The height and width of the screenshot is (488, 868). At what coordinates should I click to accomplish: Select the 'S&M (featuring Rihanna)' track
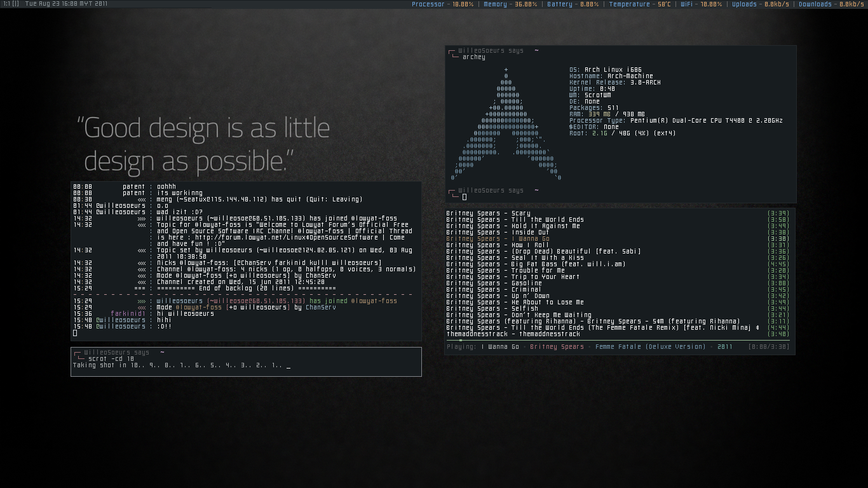pyautogui.click(x=618, y=322)
